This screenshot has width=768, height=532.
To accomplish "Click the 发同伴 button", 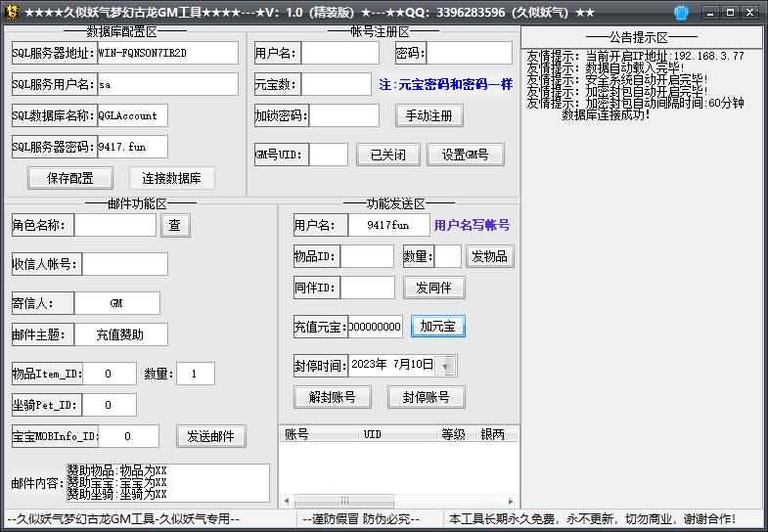I will (x=433, y=288).
